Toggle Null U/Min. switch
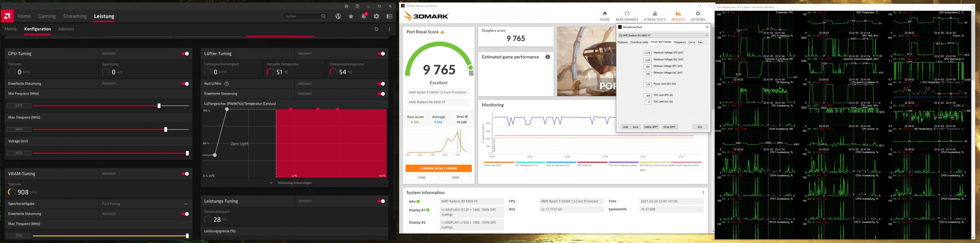 pos(381,84)
